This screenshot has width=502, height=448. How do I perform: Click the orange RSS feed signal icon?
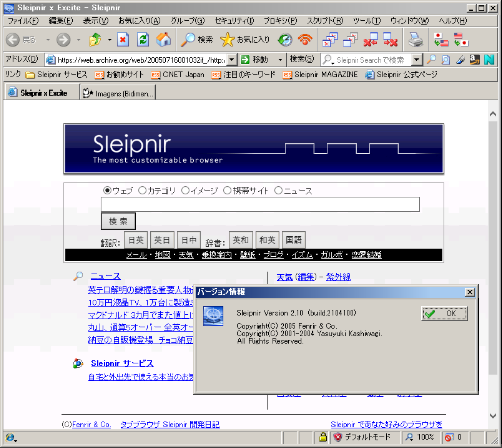305,40
